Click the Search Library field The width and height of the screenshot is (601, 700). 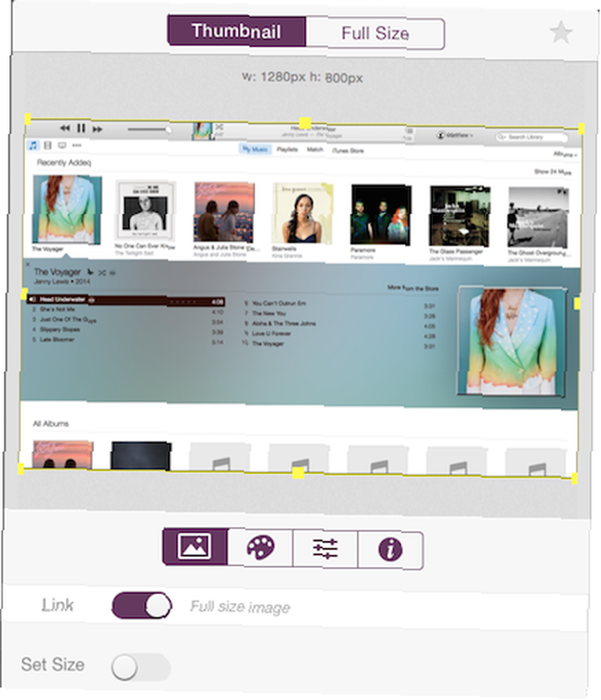click(532, 137)
